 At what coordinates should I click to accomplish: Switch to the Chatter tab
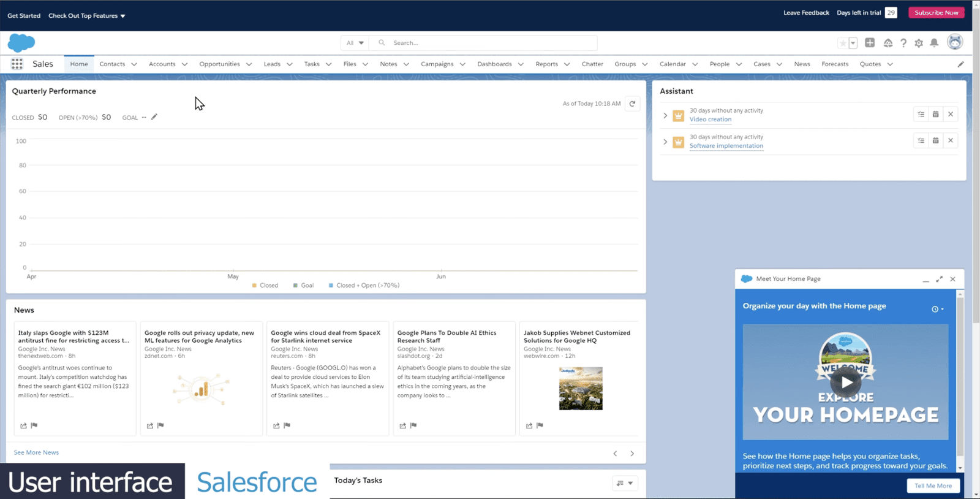(592, 64)
